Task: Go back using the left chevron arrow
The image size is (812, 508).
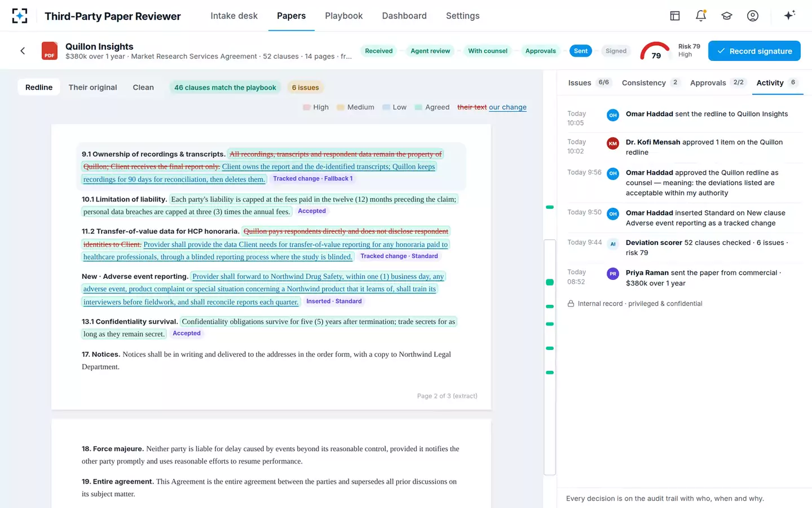Action: tap(23, 51)
